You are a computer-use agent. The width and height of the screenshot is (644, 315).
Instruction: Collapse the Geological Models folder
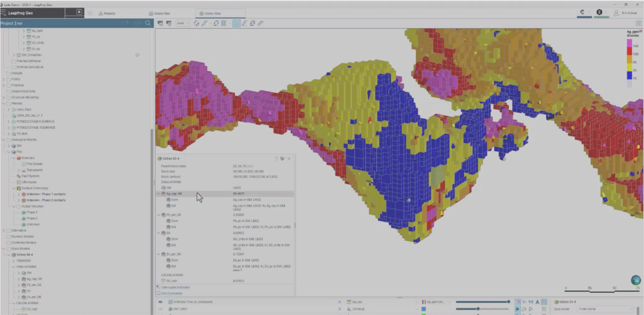pyautogui.click(x=3, y=140)
